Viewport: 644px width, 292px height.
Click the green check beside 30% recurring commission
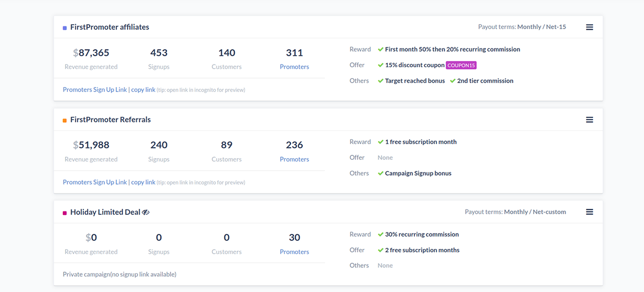[x=380, y=235]
